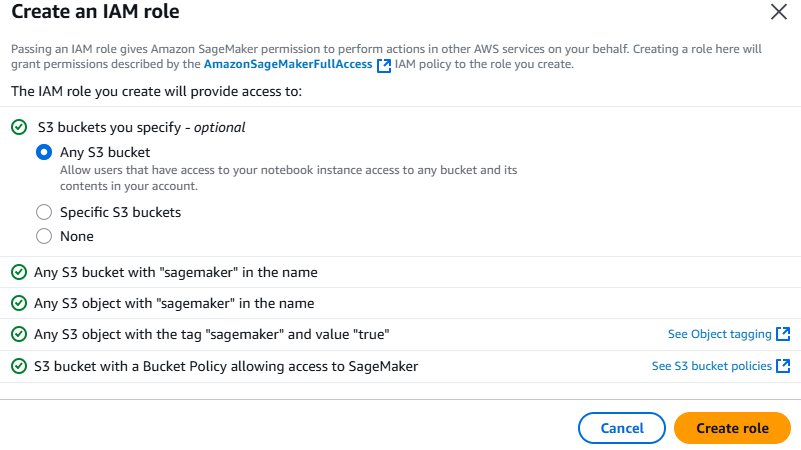
Task: Click the check icon beside the Bucket Policy row
Action: (19, 366)
